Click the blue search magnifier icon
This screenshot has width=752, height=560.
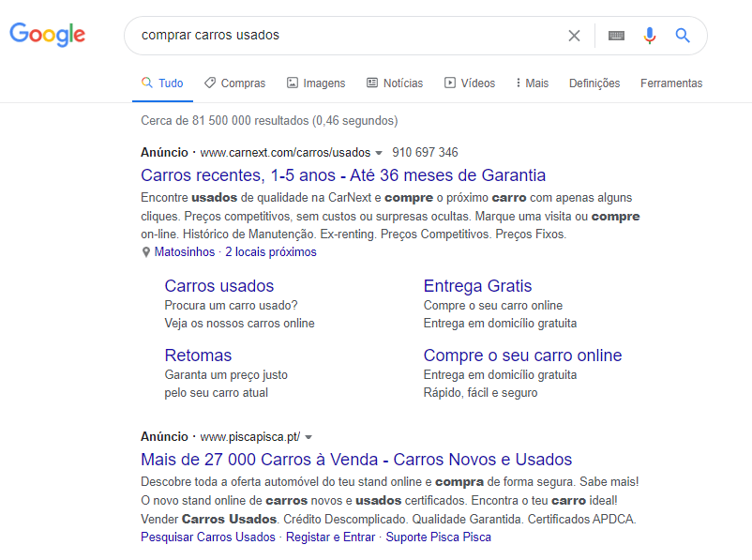point(682,35)
